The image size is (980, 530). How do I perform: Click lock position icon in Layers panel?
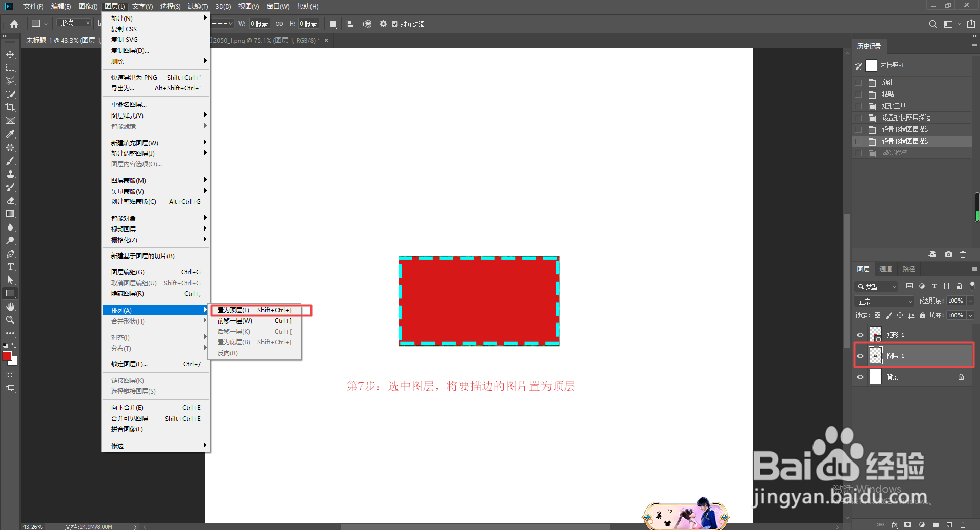pyautogui.click(x=900, y=315)
